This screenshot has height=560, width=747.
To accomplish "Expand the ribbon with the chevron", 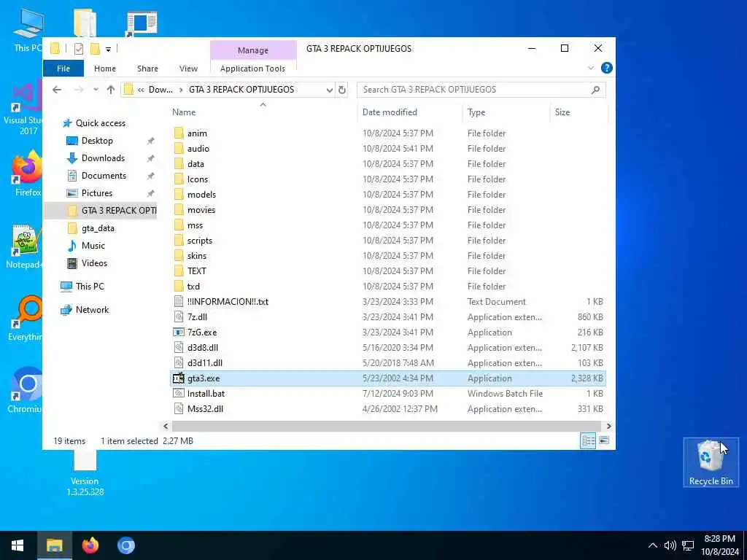I will coord(591,68).
